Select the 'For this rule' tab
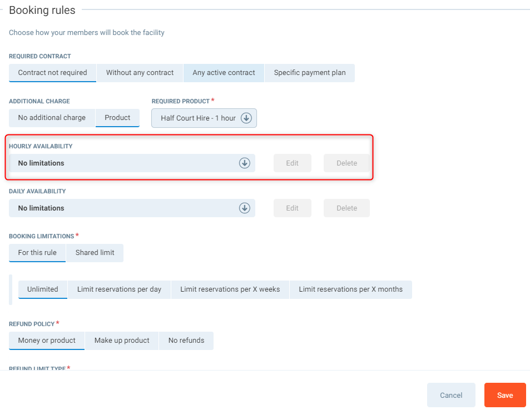This screenshot has width=530, height=420. (37, 253)
